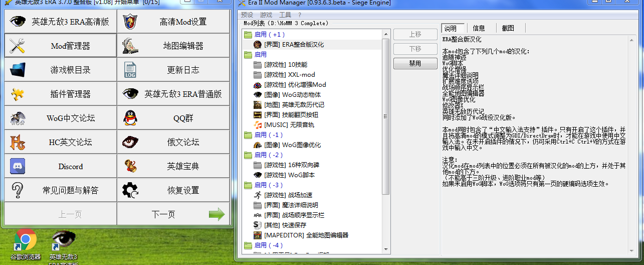Open 更新日志 log file icon
Screen dimensions: 644x265
click(131, 70)
